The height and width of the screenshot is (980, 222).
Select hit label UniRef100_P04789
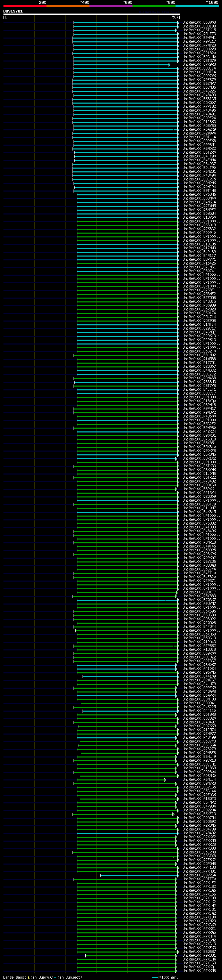tap(199, 829)
